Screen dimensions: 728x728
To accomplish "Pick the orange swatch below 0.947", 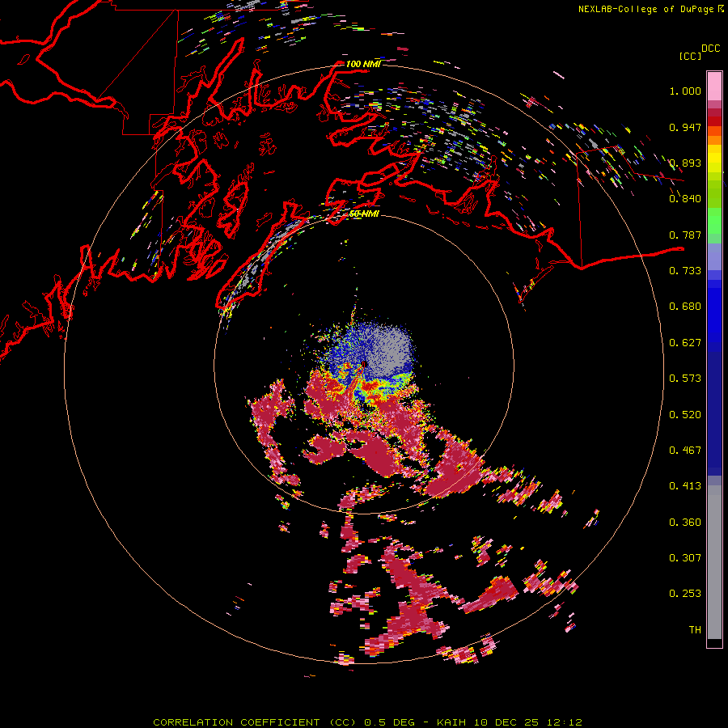I will click(x=714, y=140).
